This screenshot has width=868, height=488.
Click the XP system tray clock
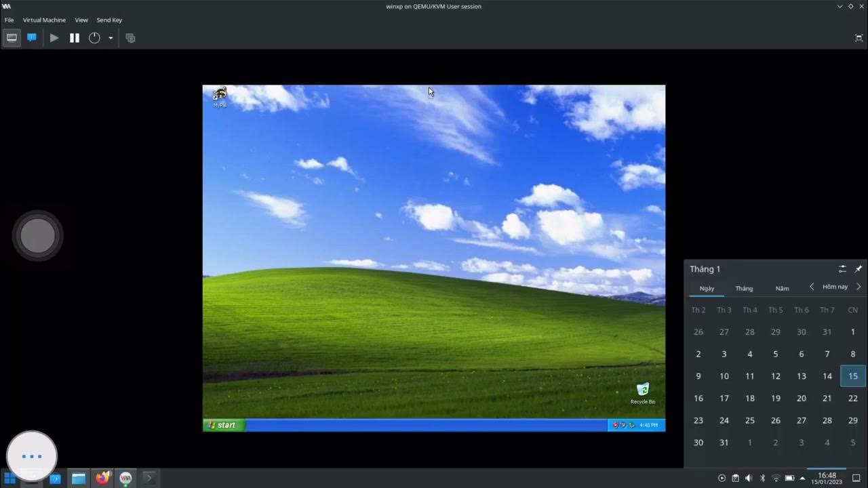pos(649,425)
